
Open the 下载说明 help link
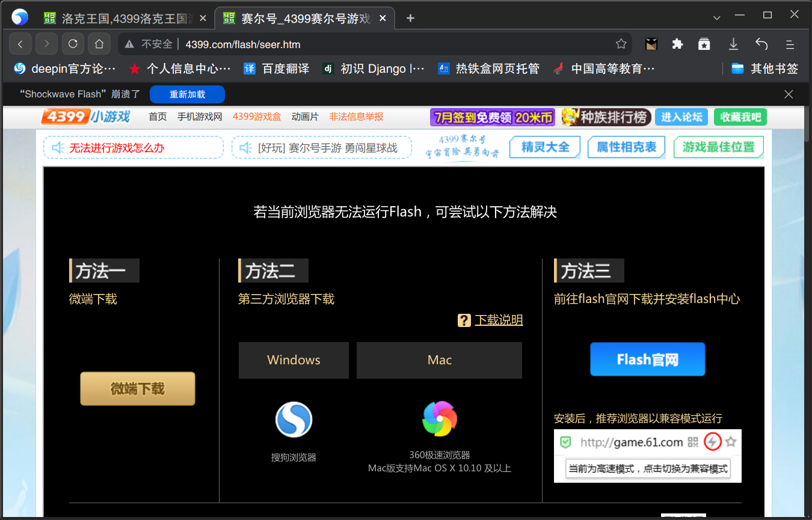(x=499, y=320)
